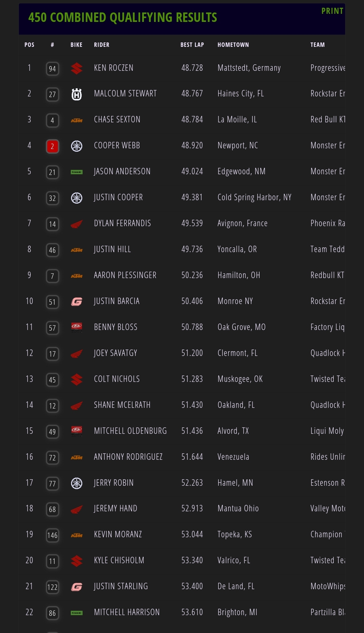Click the number 146 rider badge

click(x=52, y=535)
